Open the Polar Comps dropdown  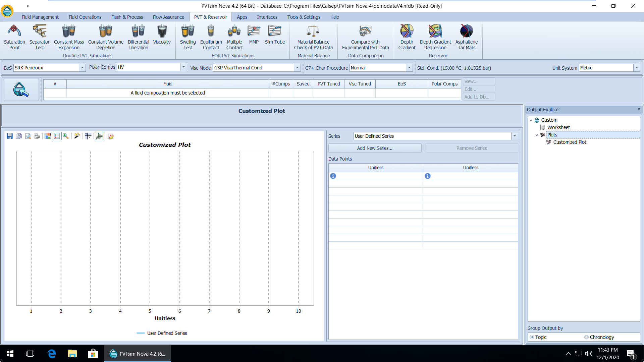183,67
